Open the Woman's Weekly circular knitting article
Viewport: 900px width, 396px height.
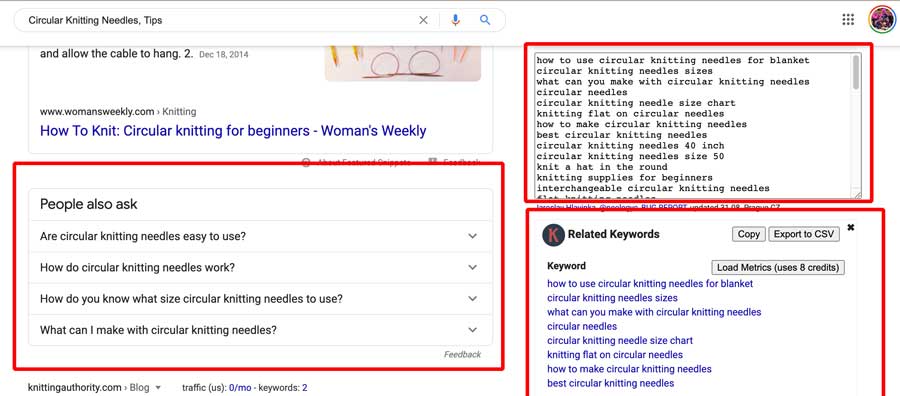click(x=233, y=131)
